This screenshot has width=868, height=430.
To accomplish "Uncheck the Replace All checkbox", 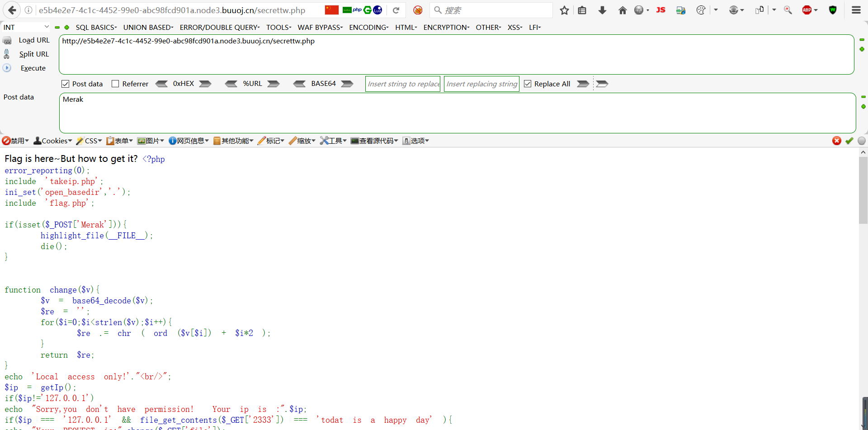I will 528,84.
